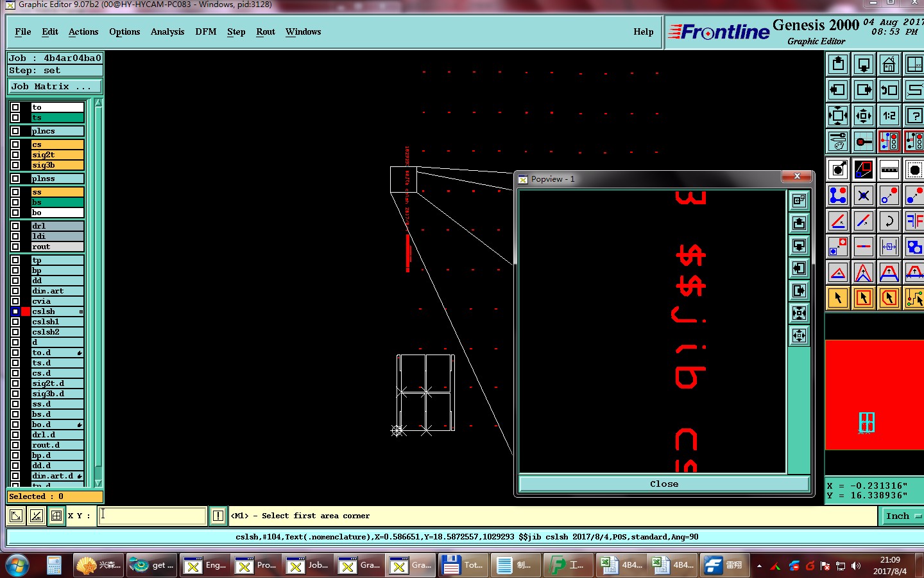Toggle the checkbox for layer sig2t
The image size is (924, 578).
pyautogui.click(x=15, y=155)
